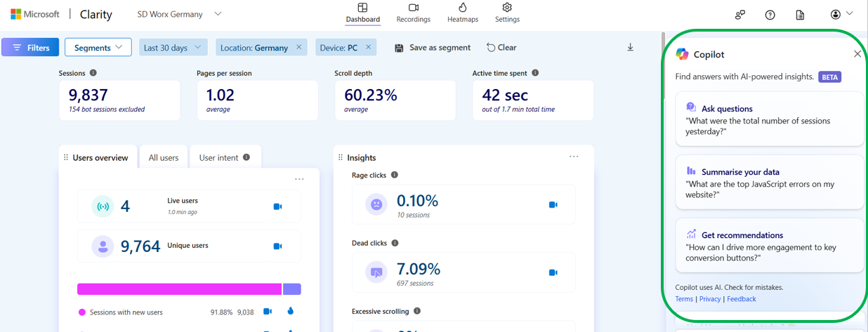Select the Ask questions Copilot card
The image size is (868, 332).
pos(770,119)
